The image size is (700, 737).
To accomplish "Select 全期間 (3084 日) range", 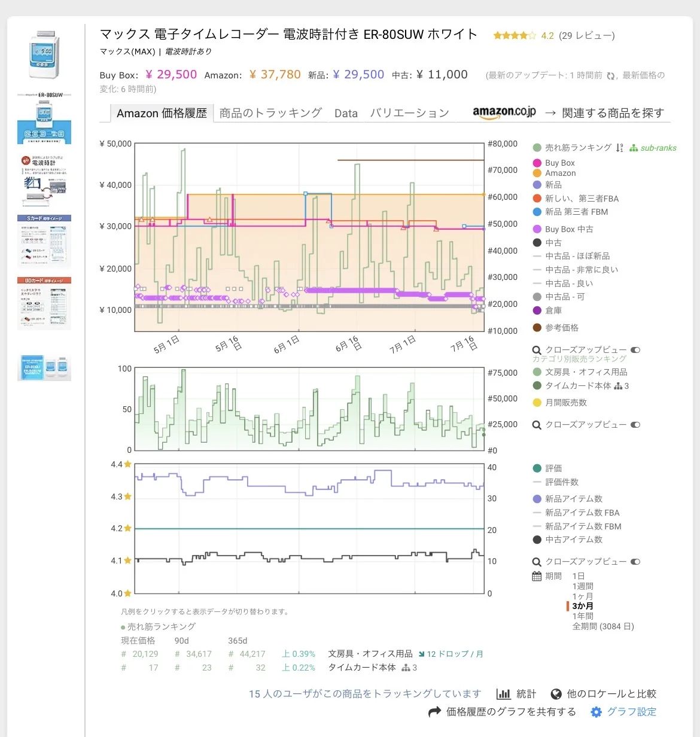I will point(602,626).
